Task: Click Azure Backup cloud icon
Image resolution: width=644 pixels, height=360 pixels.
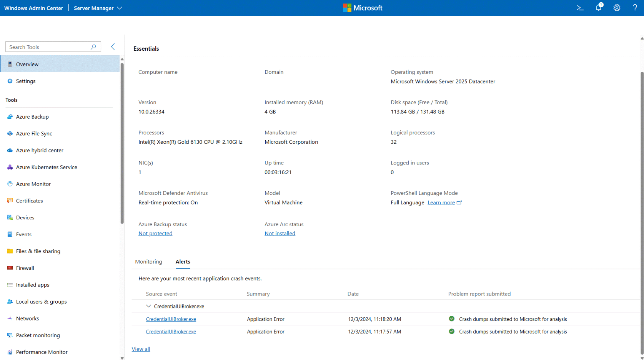Action: [10, 117]
